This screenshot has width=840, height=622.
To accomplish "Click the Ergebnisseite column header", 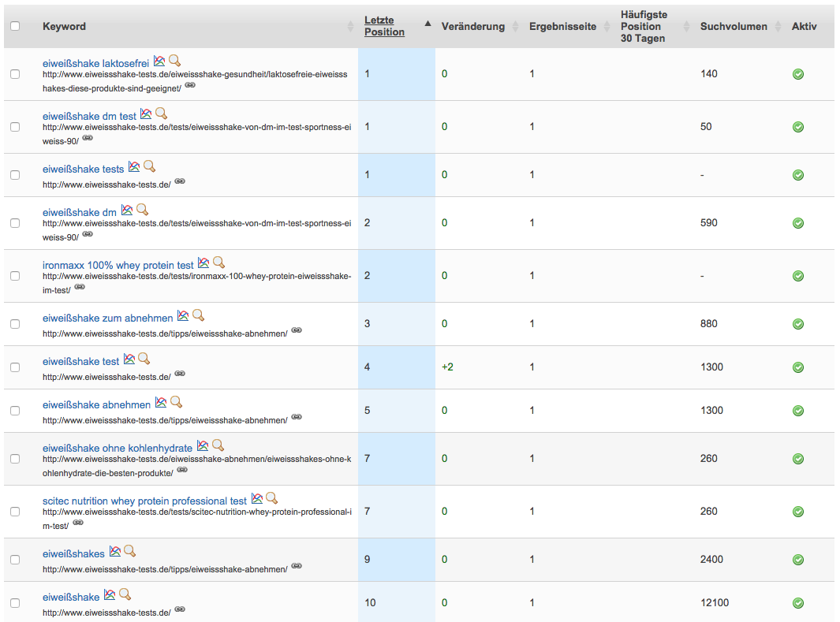I will (x=562, y=27).
